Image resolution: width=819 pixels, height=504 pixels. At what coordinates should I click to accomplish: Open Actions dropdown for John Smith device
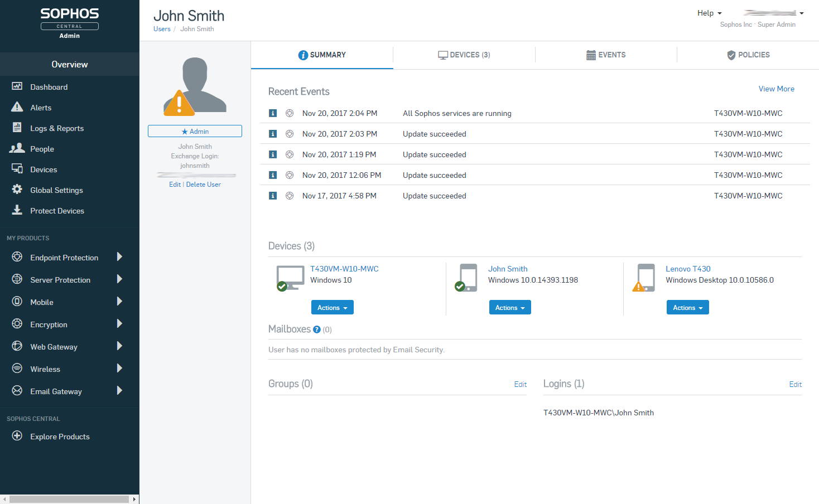510,307
